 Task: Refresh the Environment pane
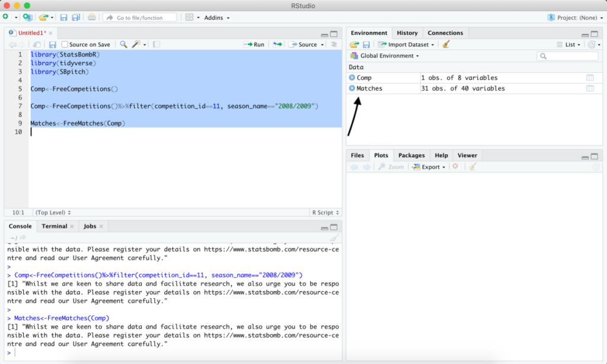click(592, 44)
